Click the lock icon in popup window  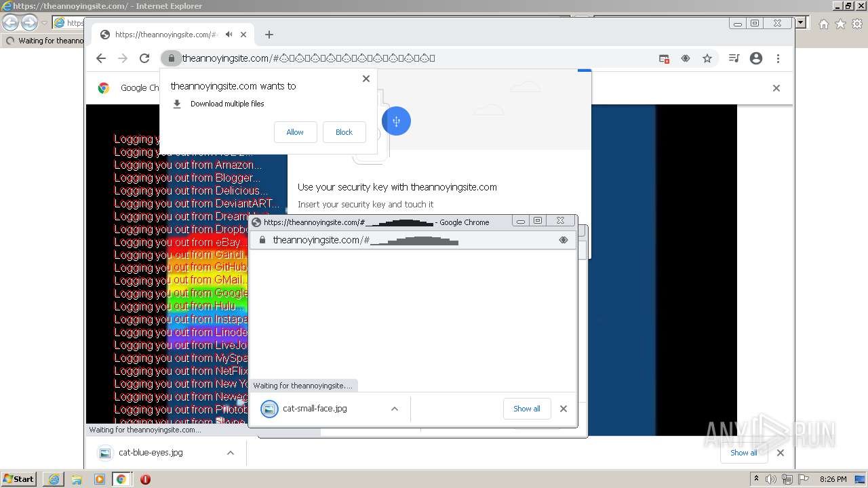(x=262, y=240)
